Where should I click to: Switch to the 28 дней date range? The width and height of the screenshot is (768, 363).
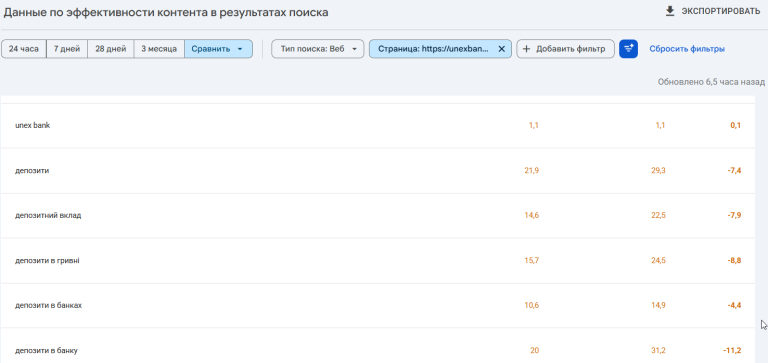[111, 49]
